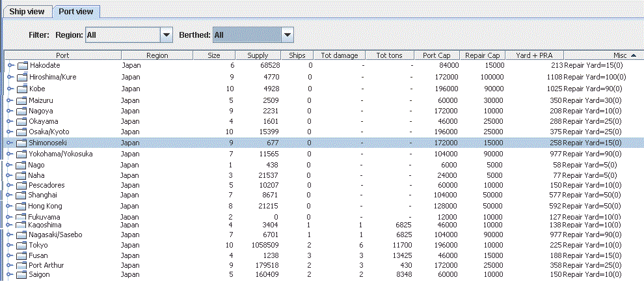This screenshot has width=644, height=286.
Task: Expand the Port Arthur port node
Action: point(10,265)
